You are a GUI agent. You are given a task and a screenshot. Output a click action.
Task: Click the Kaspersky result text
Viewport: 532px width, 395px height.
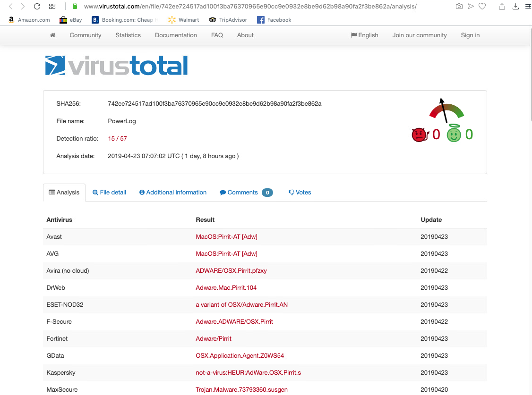249,373
